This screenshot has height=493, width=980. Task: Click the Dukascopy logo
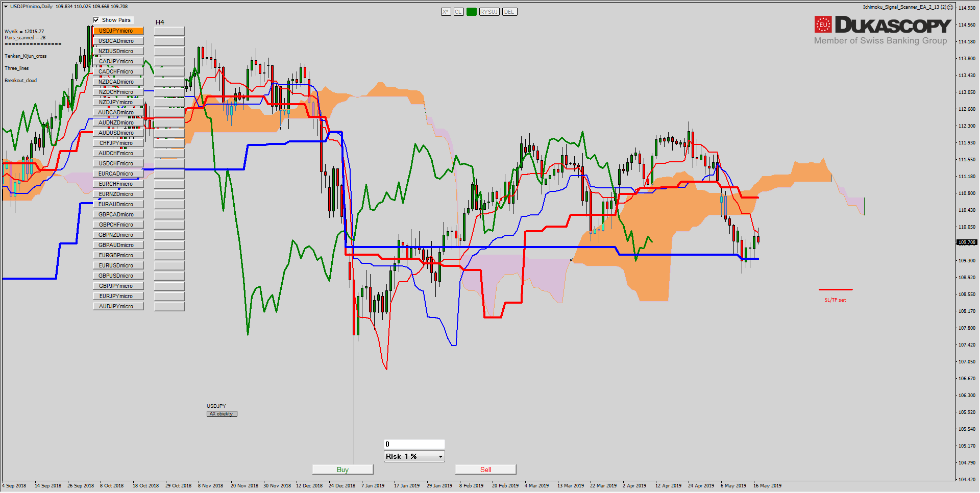(x=882, y=30)
